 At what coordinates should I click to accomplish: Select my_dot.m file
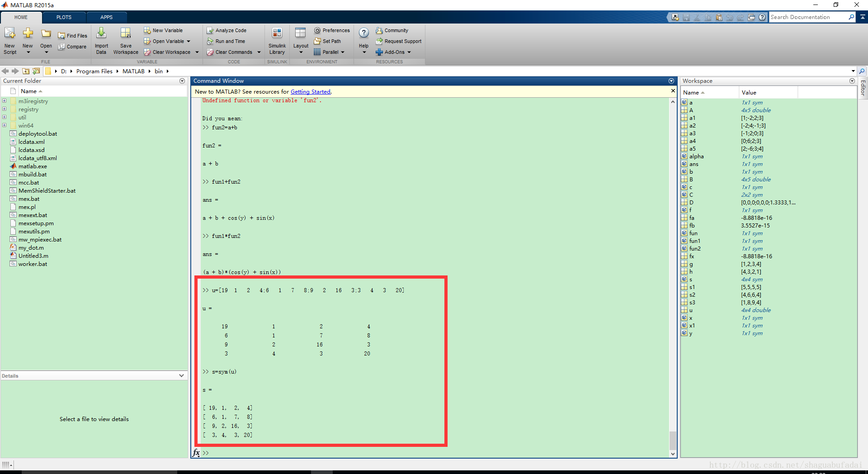point(31,247)
